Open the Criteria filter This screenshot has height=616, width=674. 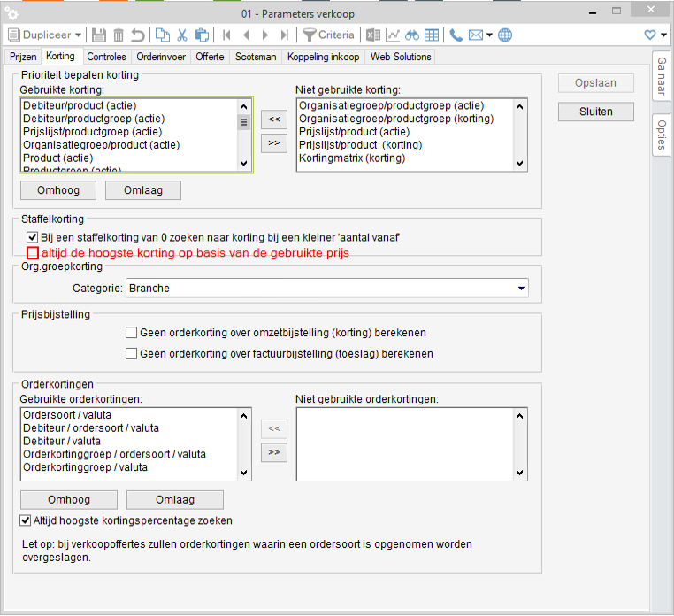pyautogui.click(x=328, y=35)
